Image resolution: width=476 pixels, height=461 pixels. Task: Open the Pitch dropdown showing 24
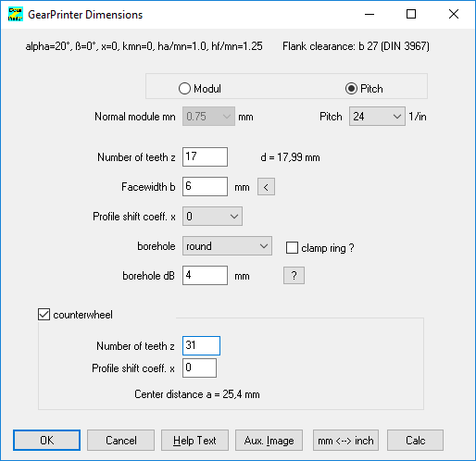point(377,117)
